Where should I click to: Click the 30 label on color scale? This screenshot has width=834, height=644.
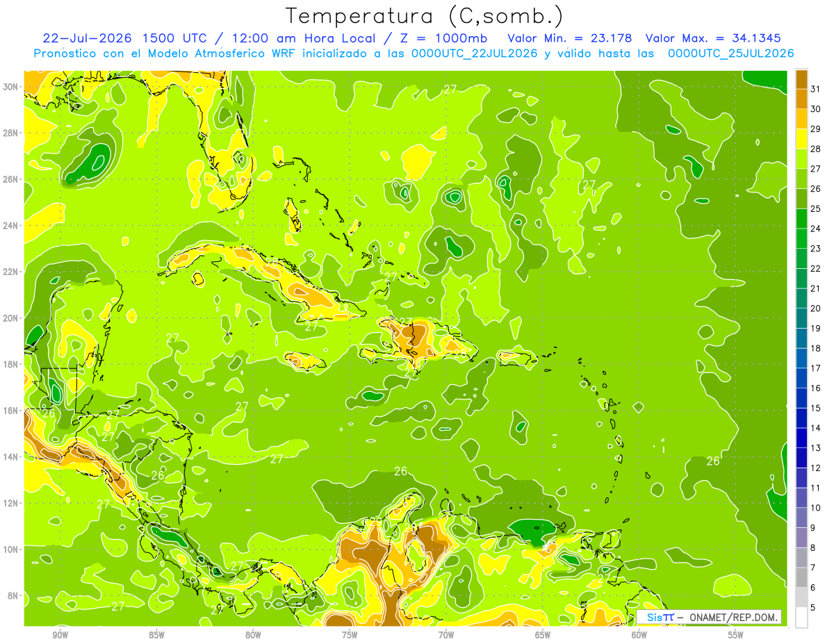pyautogui.click(x=816, y=108)
